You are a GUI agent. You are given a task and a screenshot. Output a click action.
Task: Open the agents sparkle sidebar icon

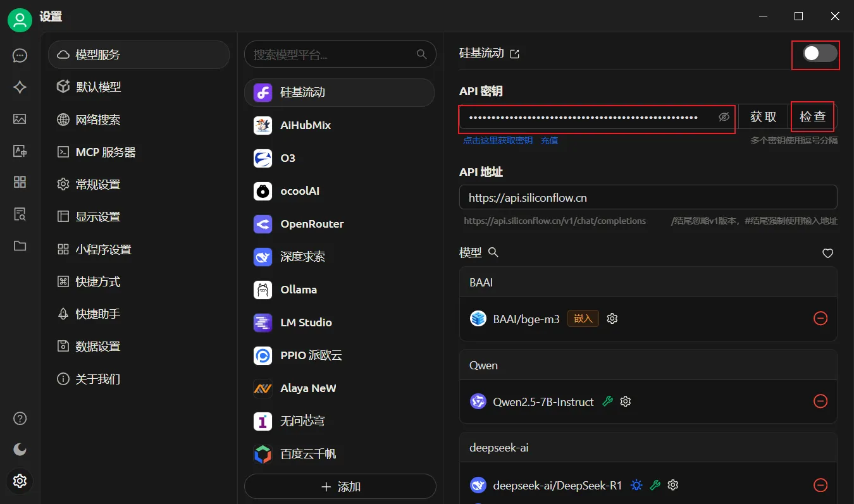pos(20,87)
